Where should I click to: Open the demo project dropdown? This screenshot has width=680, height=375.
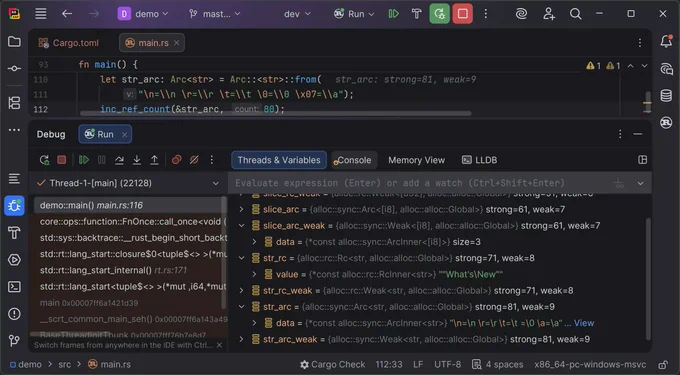coord(143,14)
